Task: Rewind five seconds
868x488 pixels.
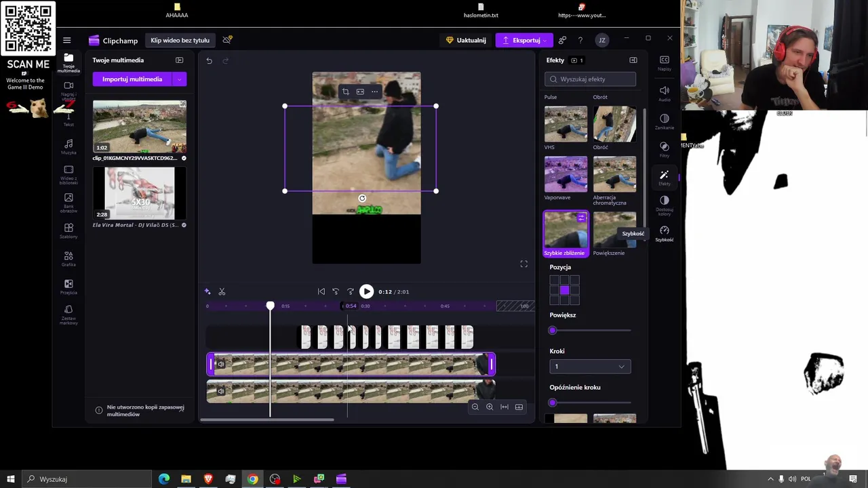Action: 336,291
